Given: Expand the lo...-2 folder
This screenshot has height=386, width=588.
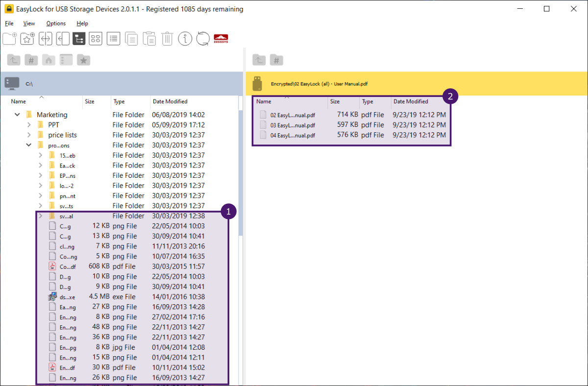Looking at the screenshot, I should 40,186.
